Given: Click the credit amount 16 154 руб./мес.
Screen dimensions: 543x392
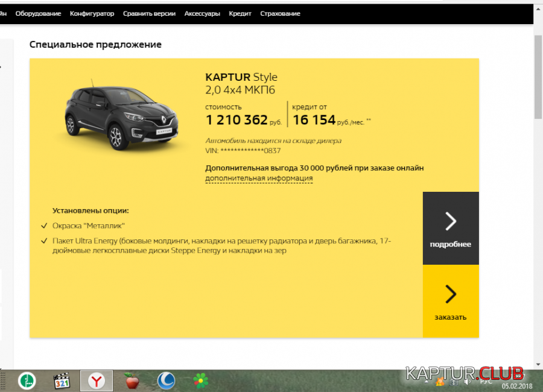Looking at the screenshot, I should [331, 120].
